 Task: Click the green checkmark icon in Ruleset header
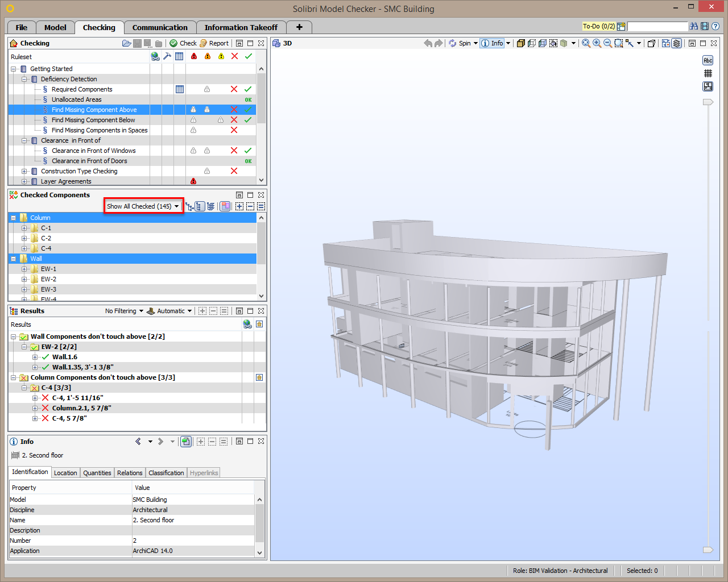pos(248,56)
